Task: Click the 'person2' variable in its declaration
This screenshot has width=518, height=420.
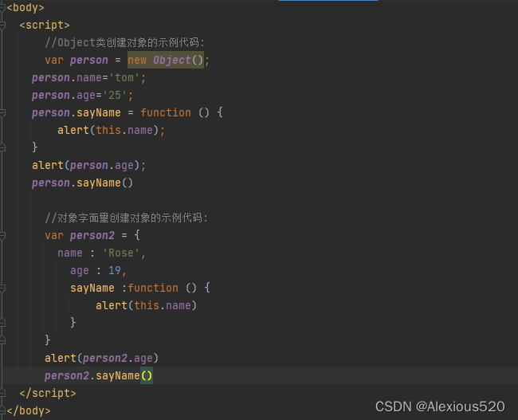Action: [x=92, y=236]
